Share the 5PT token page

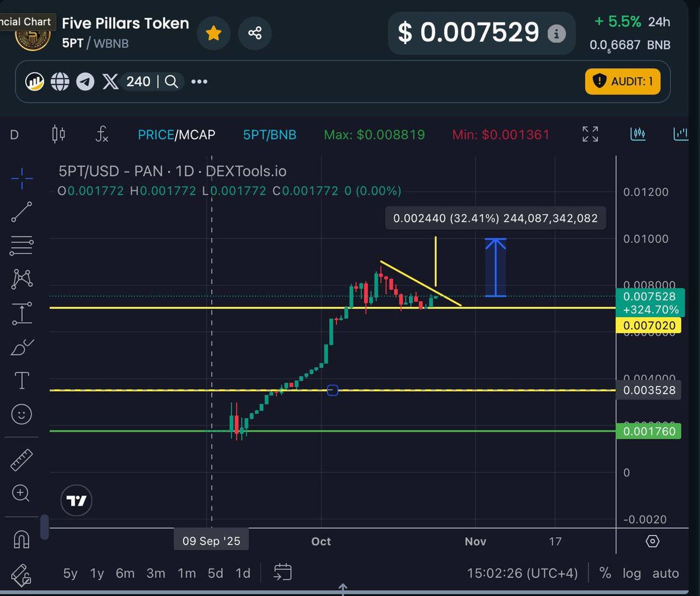(x=255, y=33)
